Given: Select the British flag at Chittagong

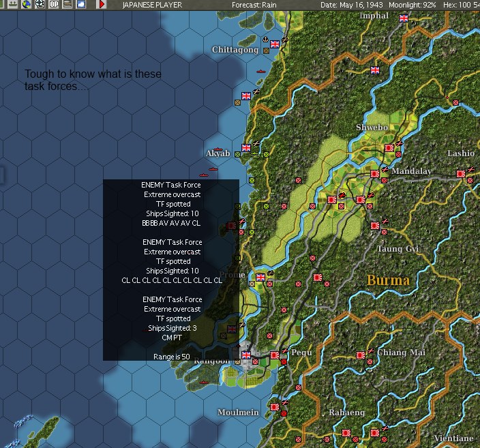Looking at the screenshot, I should tap(275, 44).
